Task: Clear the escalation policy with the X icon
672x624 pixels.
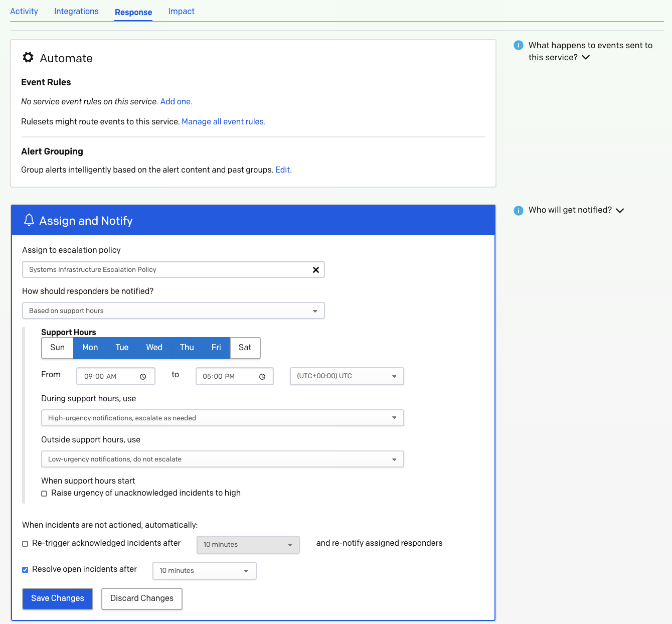Action: pos(316,270)
